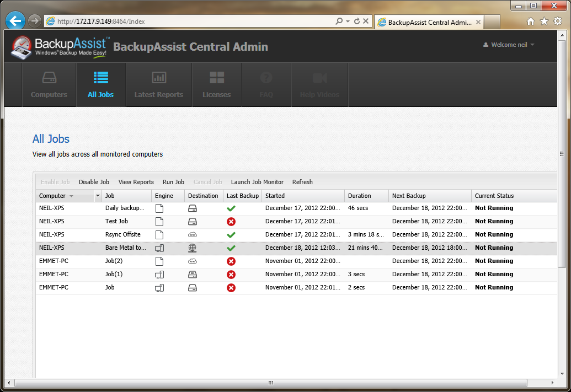This screenshot has height=392, width=571.
Task: Switch to the All Jobs tab
Action: [101, 85]
